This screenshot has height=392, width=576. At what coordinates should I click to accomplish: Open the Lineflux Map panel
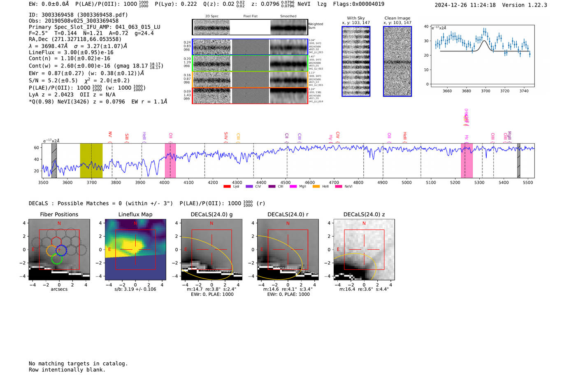point(135,250)
